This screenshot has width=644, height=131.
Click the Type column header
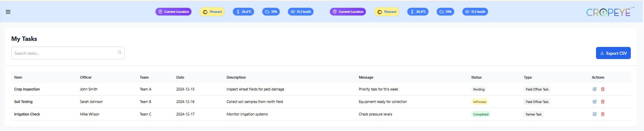(528, 77)
